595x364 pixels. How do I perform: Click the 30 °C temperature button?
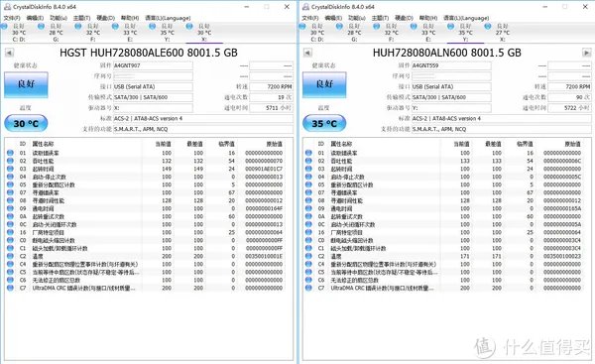pos(26,124)
